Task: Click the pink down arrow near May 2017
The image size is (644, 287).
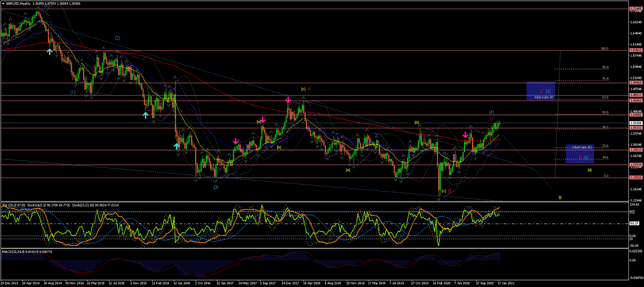Action: click(236, 142)
